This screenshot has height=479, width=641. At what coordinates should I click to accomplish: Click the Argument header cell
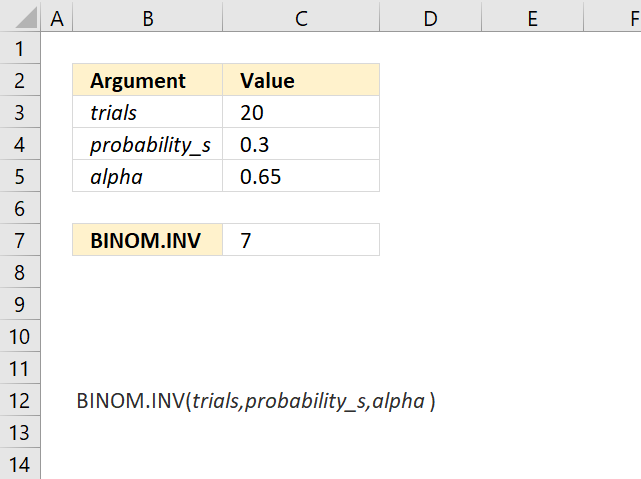point(147,81)
